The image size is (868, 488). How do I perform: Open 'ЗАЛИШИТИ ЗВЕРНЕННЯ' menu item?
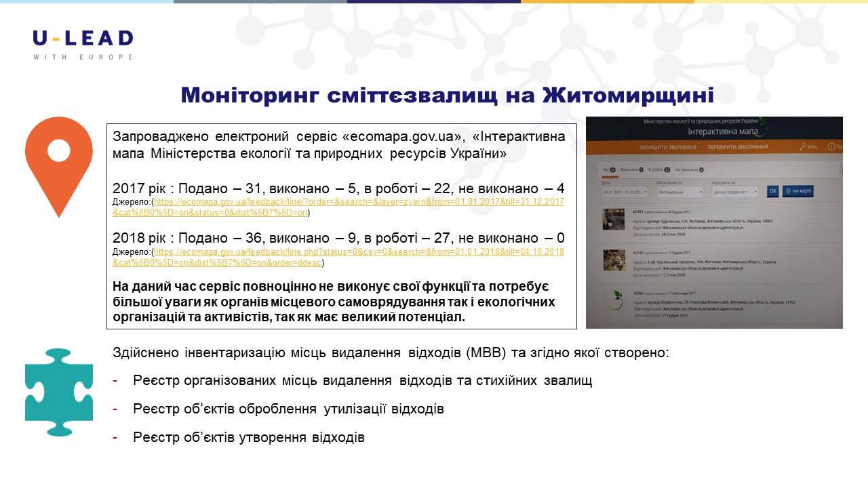667,146
